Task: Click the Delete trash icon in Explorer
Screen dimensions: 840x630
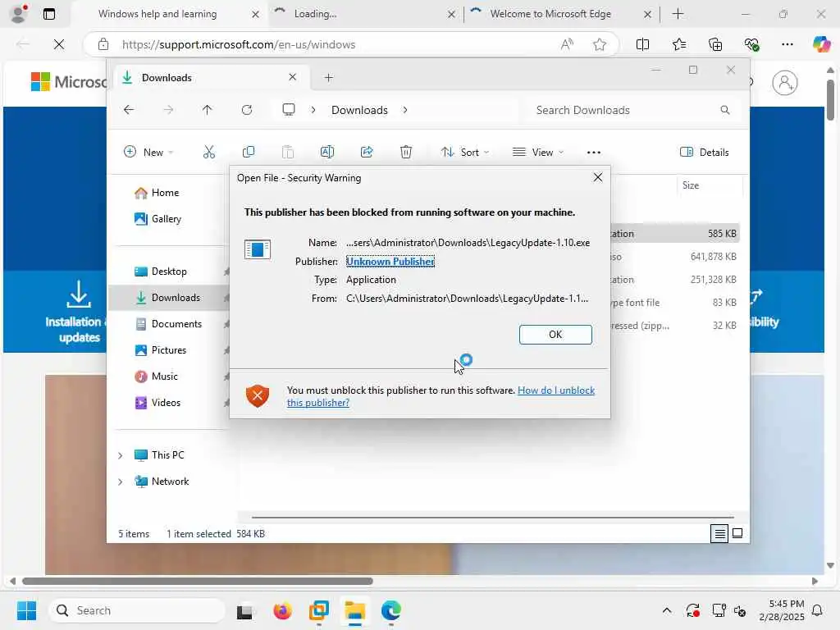Action: (x=406, y=152)
